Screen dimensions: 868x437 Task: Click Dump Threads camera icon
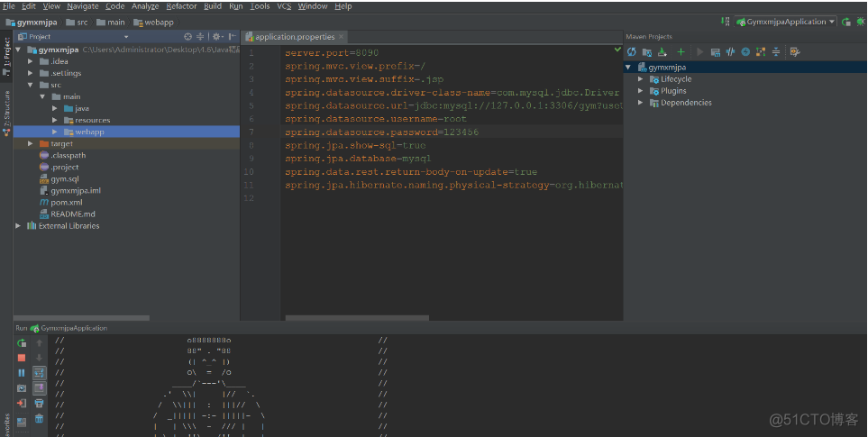click(x=22, y=388)
